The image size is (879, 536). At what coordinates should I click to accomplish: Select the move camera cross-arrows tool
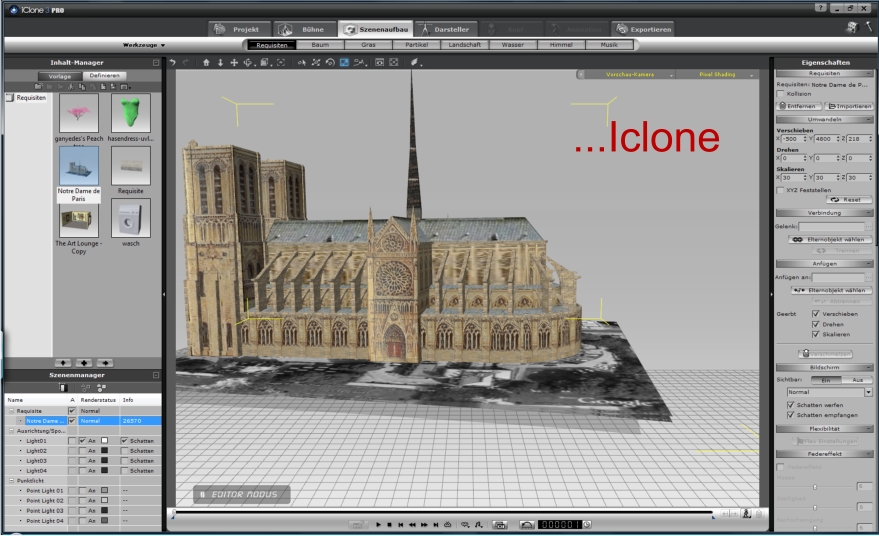(x=235, y=63)
